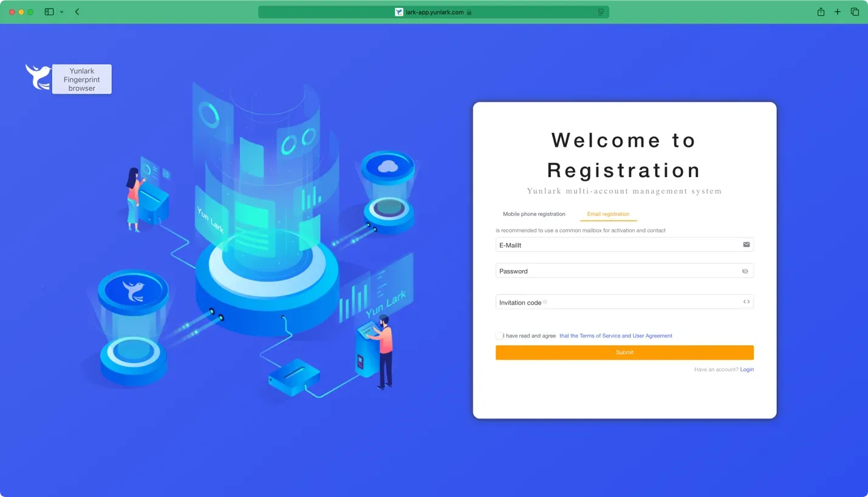Open the Share menu in the browser toolbar
The image size is (868, 497).
[820, 12]
